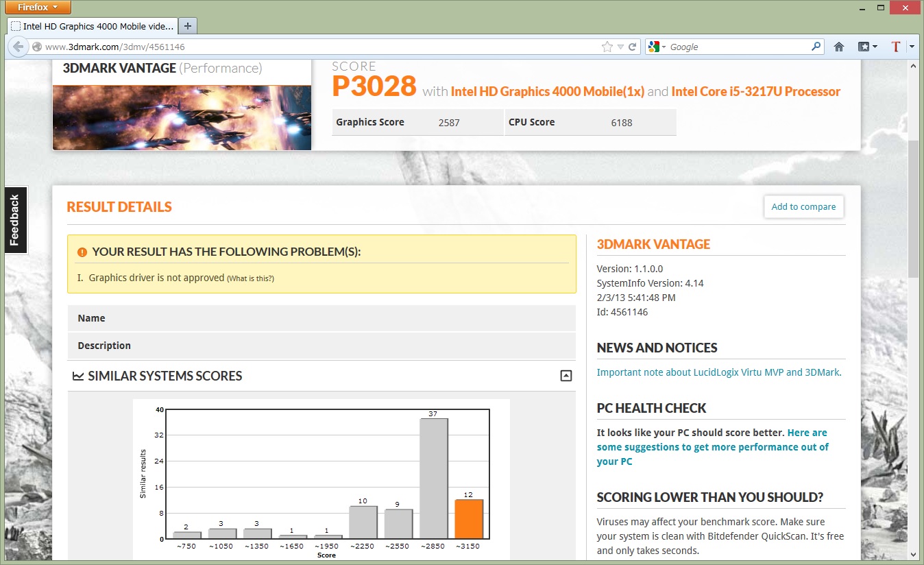The height and width of the screenshot is (565, 924).
Task: Click the 3DMark Vantage spaceship thumbnail
Action: (x=182, y=117)
